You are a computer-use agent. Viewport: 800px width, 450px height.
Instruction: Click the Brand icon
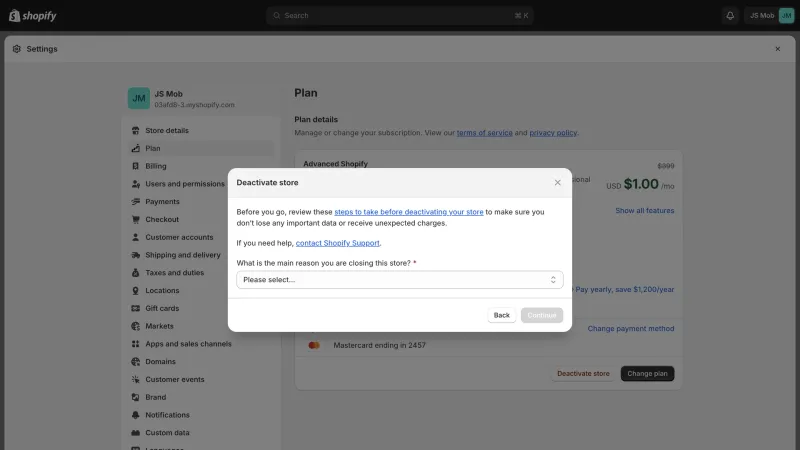click(x=135, y=397)
